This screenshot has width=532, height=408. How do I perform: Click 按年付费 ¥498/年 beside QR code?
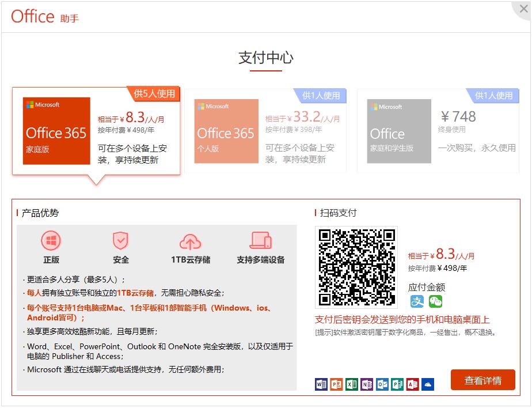point(438,268)
